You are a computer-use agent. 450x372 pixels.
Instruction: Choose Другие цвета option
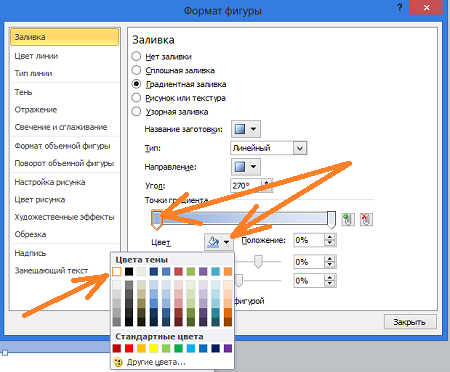coord(156,362)
